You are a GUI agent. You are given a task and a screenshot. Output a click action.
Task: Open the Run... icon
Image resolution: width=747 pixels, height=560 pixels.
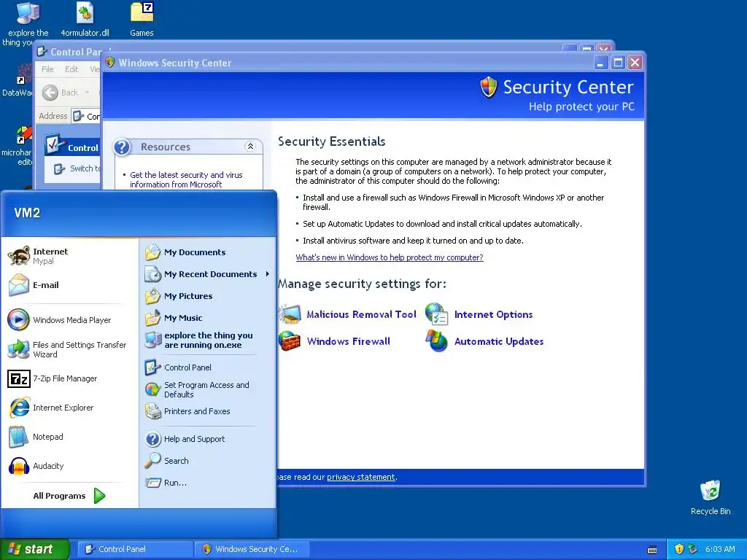pos(153,483)
